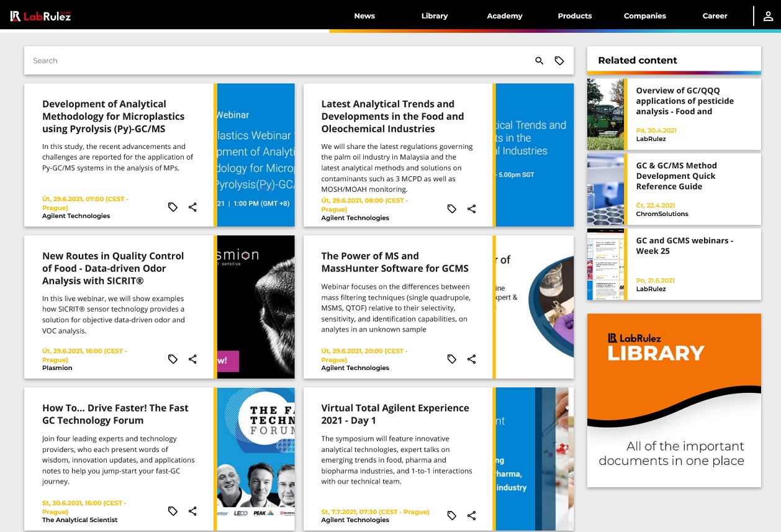Click tag icon on Fast GC Technology Forum card

click(173, 511)
